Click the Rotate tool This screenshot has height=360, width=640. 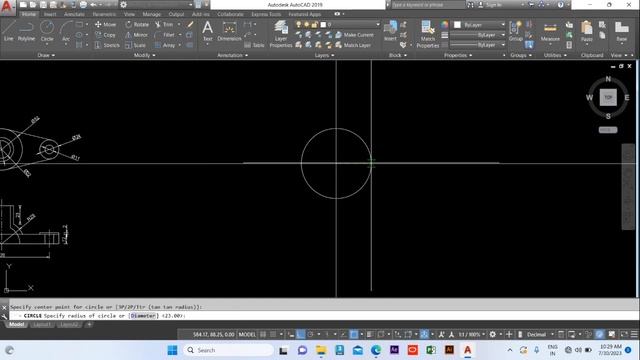(x=137, y=24)
